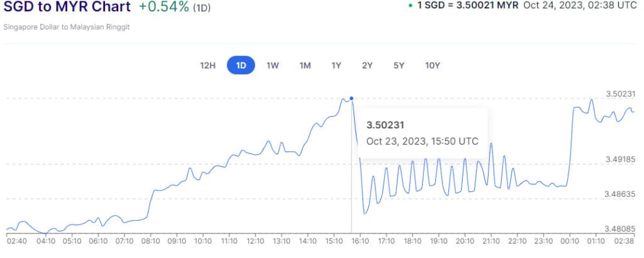
Task: Select the active 1D range button
Action: pos(241,65)
